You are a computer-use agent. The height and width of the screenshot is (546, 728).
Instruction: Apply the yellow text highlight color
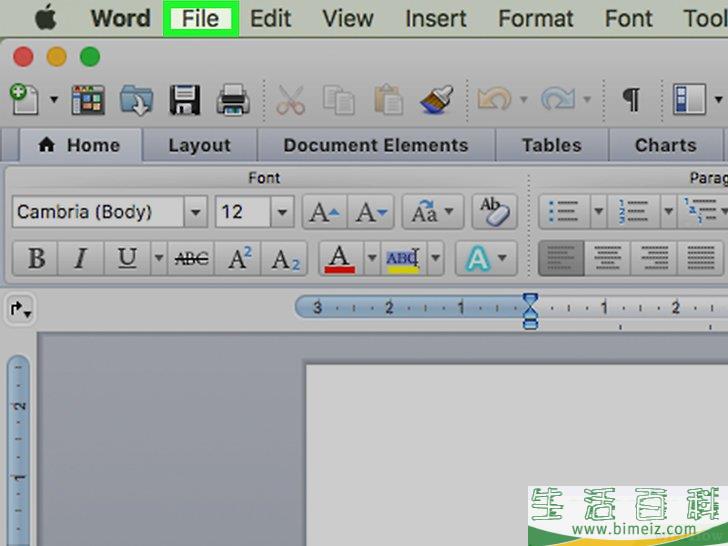(403, 258)
